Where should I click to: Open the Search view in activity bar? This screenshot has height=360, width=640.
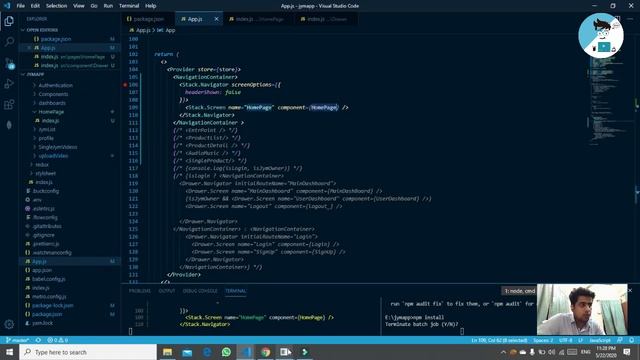click(9, 42)
